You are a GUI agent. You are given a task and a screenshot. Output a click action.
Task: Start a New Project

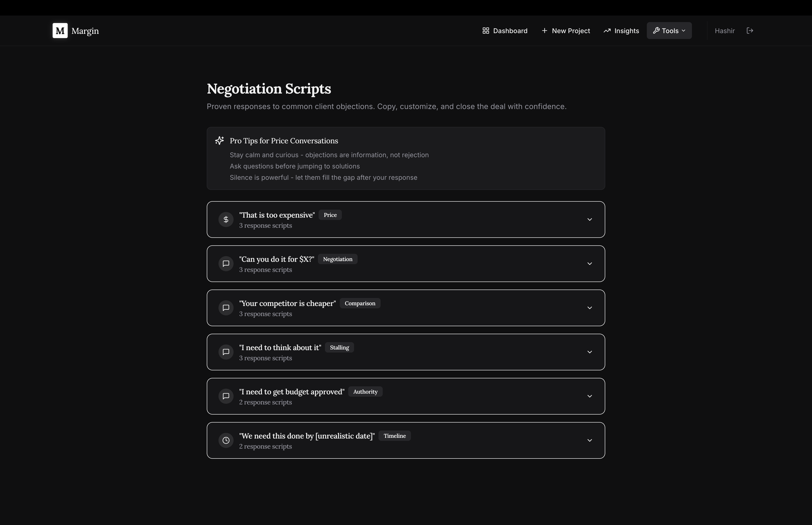point(566,31)
